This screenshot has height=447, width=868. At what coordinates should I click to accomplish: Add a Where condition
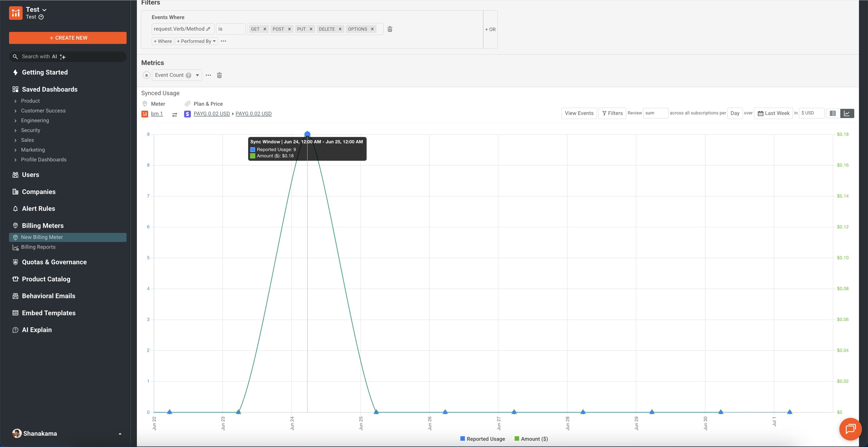tap(163, 41)
